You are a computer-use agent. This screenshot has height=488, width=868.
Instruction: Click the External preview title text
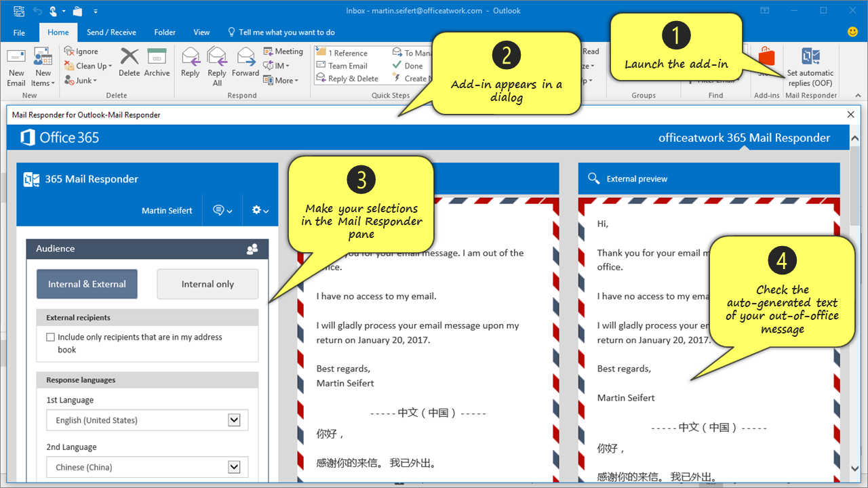point(637,179)
